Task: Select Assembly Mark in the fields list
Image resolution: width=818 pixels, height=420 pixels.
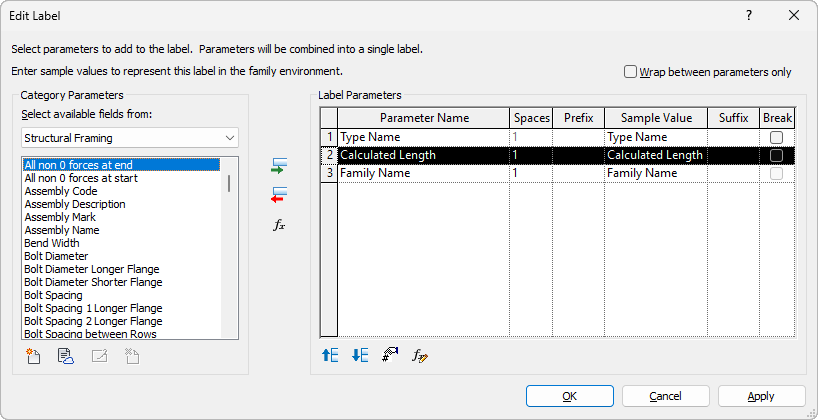Action: click(61, 217)
